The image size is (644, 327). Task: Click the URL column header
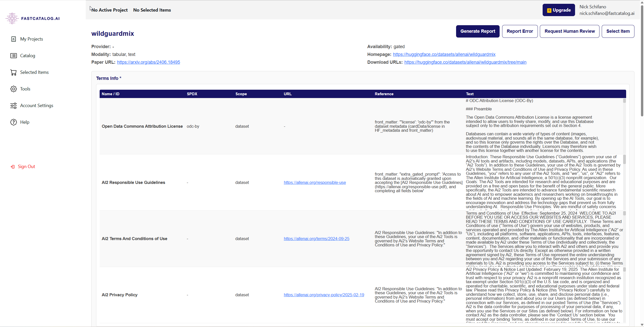click(x=288, y=94)
